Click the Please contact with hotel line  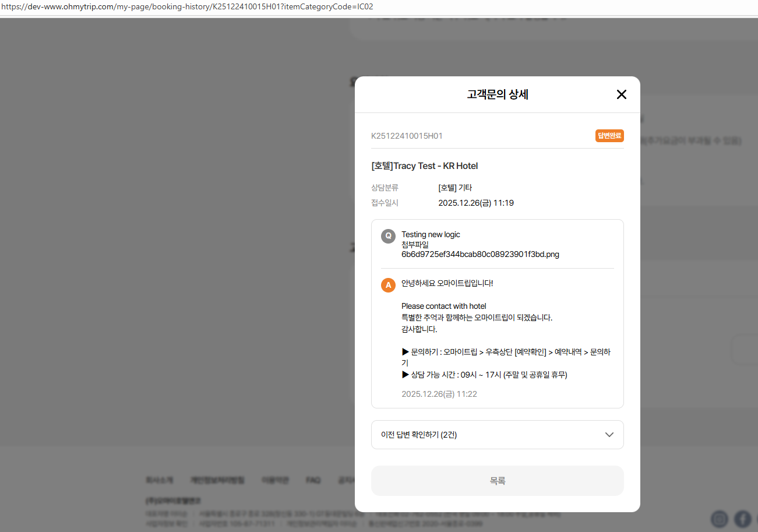coord(443,306)
